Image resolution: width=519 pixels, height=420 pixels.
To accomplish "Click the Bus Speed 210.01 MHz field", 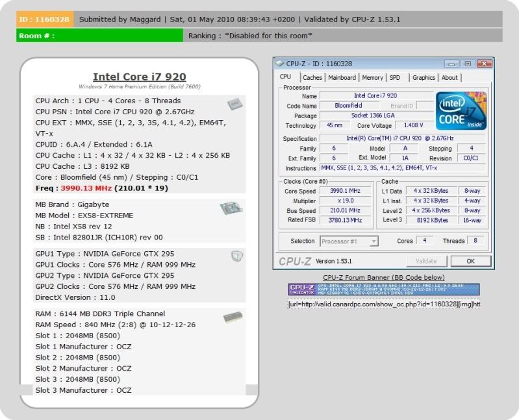I will pos(345,210).
